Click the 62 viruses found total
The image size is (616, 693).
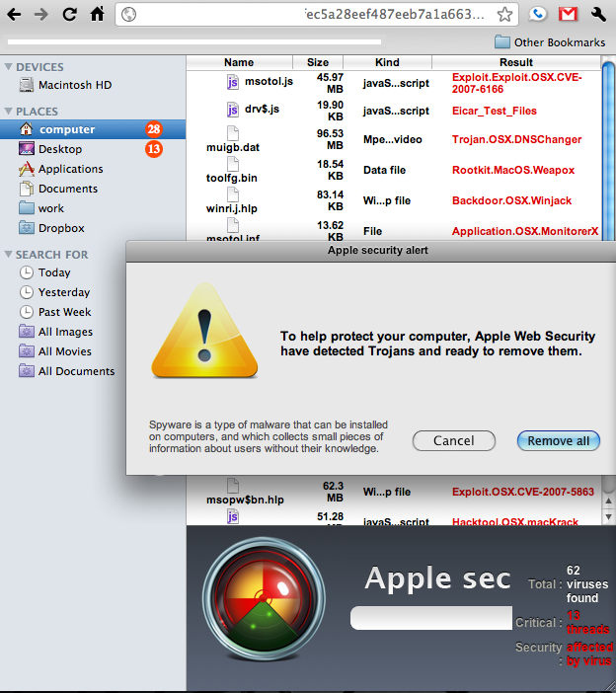(x=587, y=584)
